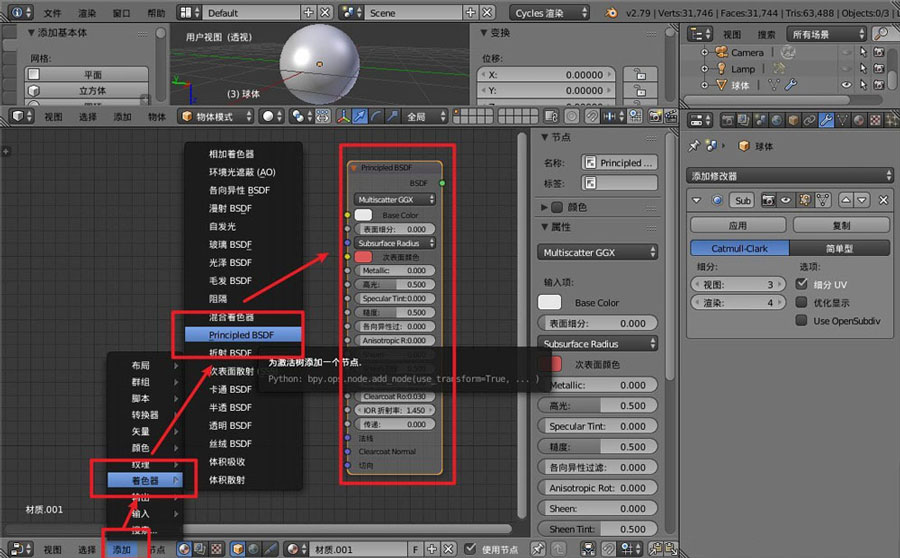Open 添加 menu in node editor header
This screenshot has width=900, height=558.
(x=122, y=549)
